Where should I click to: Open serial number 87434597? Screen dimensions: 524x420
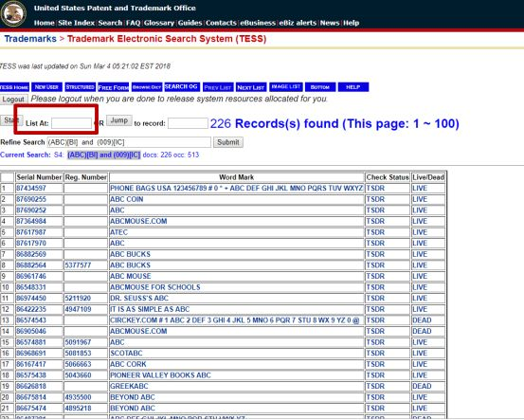point(31,189)
